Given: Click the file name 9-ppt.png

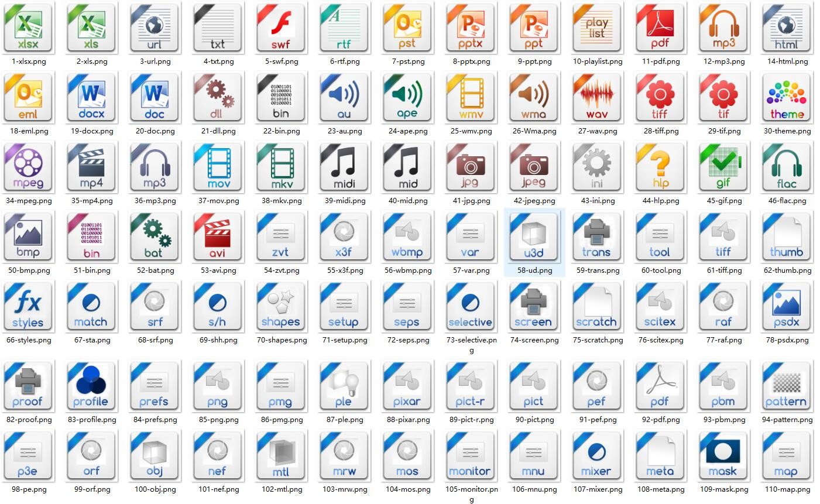Looking at the screenshot, I should [x=534, y=61].
